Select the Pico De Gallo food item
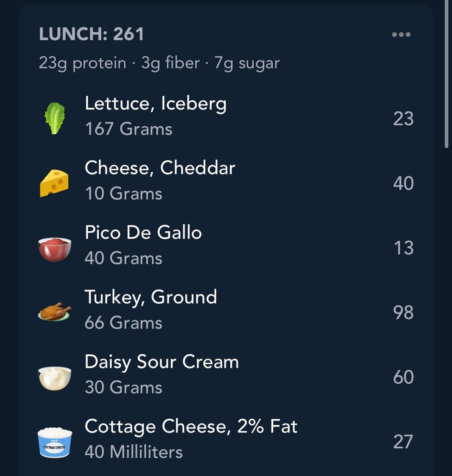452x476 pixels. [143, 233]
